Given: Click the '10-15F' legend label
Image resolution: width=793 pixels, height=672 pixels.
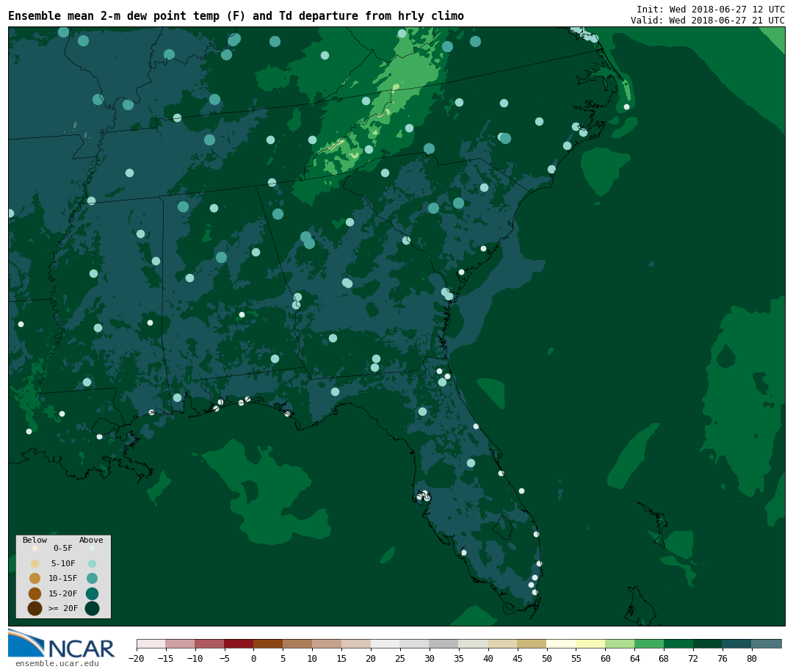Looking at the screenshot, I should click(62, 579).
